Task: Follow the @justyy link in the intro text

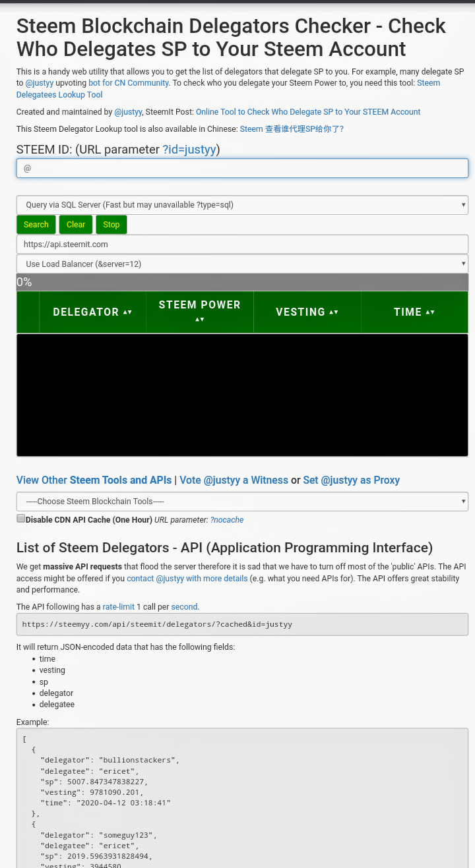Action: pyautogui.click(x=40, y=83)
